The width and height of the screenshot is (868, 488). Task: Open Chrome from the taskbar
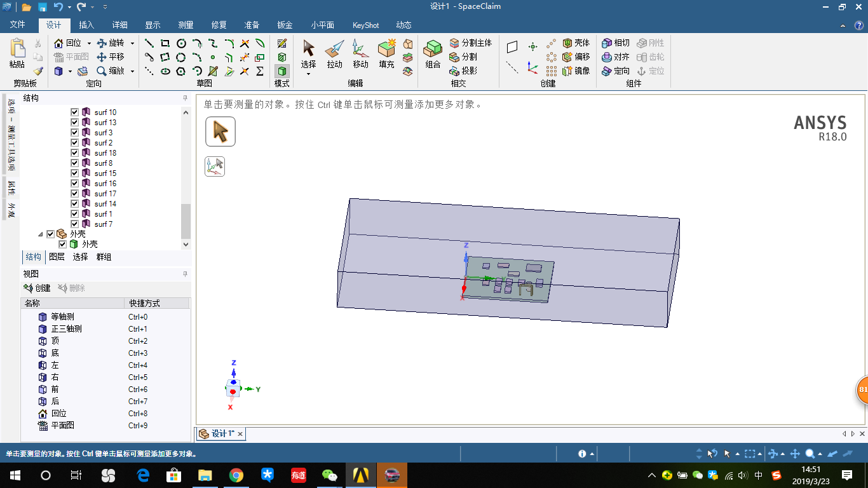pos(236,475)
